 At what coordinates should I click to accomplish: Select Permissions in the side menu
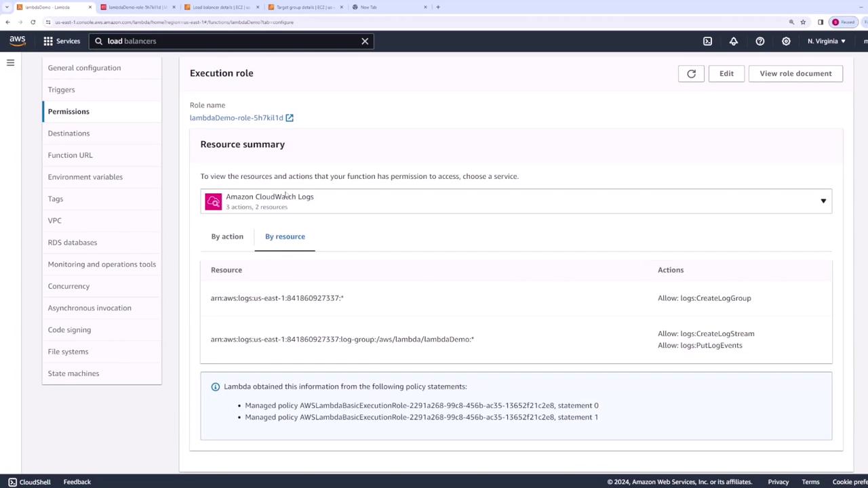point(68,112)
